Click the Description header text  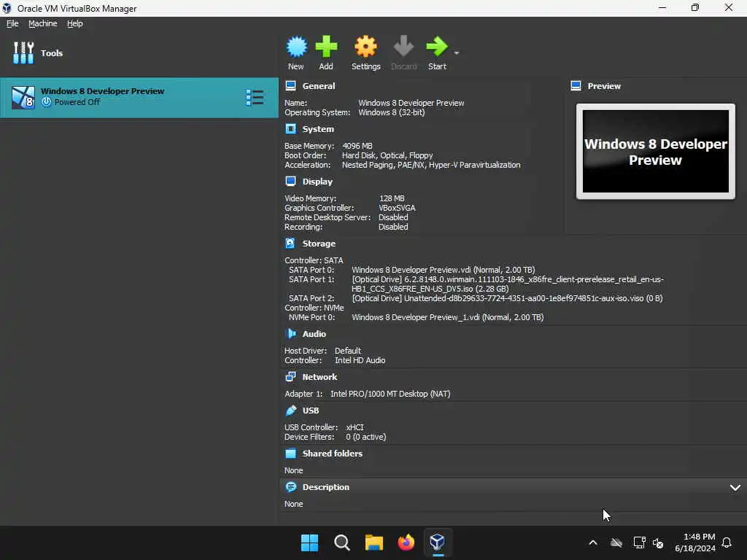tap(326, 487)
